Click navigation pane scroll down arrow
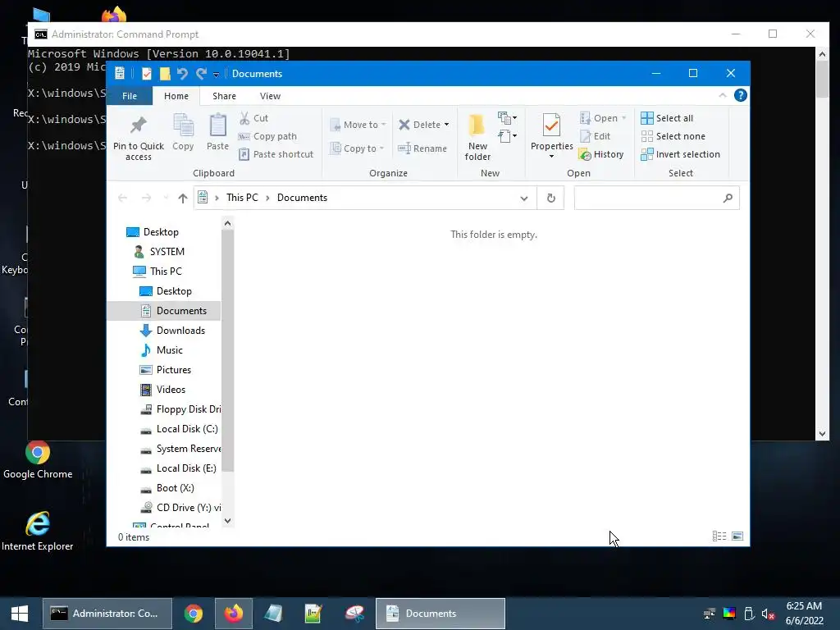Image resolution: width=840 pixels, height=630 pixels. [x=228, y=521]
